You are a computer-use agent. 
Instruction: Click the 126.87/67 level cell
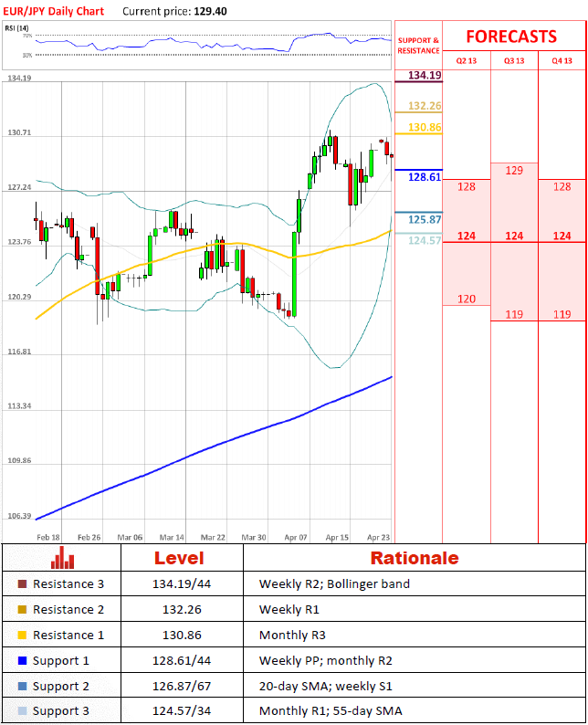point(182,686)
